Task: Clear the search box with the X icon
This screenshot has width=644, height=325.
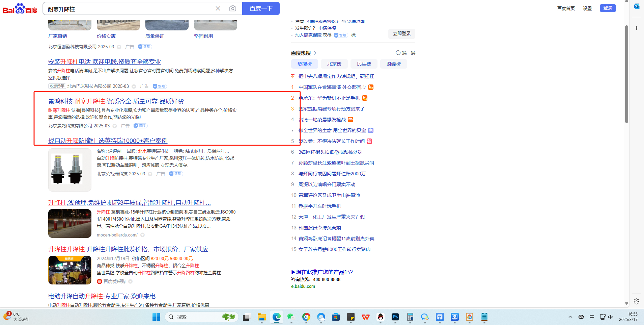Action: tap(218, 8)
